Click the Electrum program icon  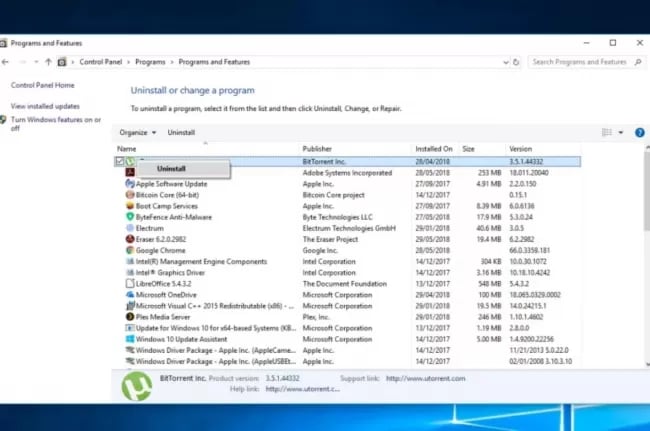pyautogui.click(x=130, y=228)
